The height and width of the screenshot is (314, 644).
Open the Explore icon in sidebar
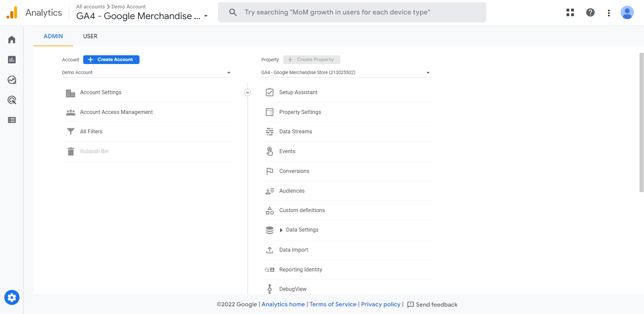click(12, 80)
